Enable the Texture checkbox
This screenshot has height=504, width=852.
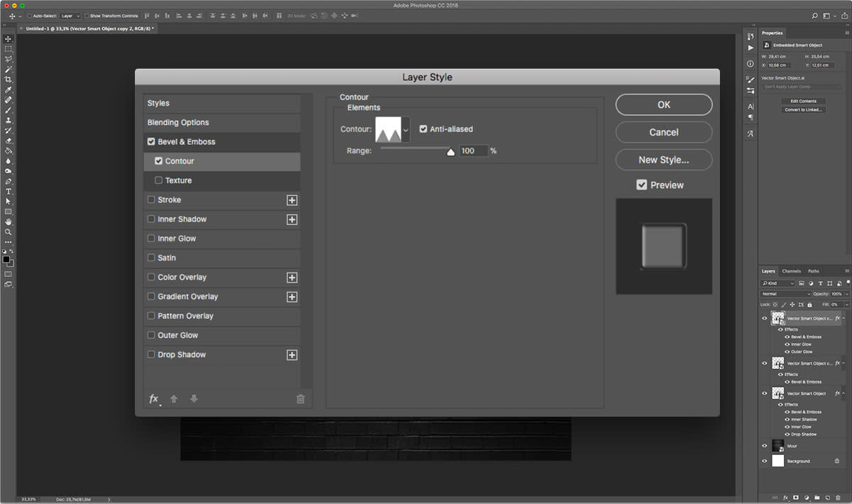pos(158,180)
